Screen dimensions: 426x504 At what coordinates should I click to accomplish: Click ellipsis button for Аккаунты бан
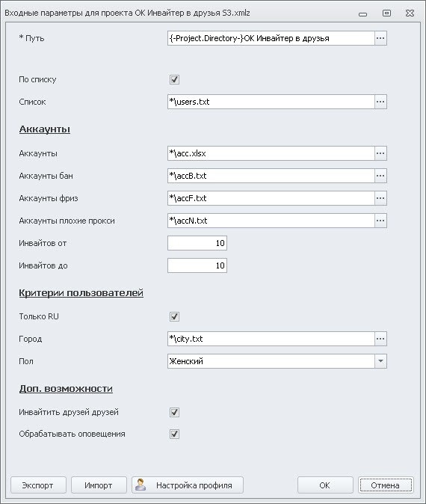click(x=380, y=176)
